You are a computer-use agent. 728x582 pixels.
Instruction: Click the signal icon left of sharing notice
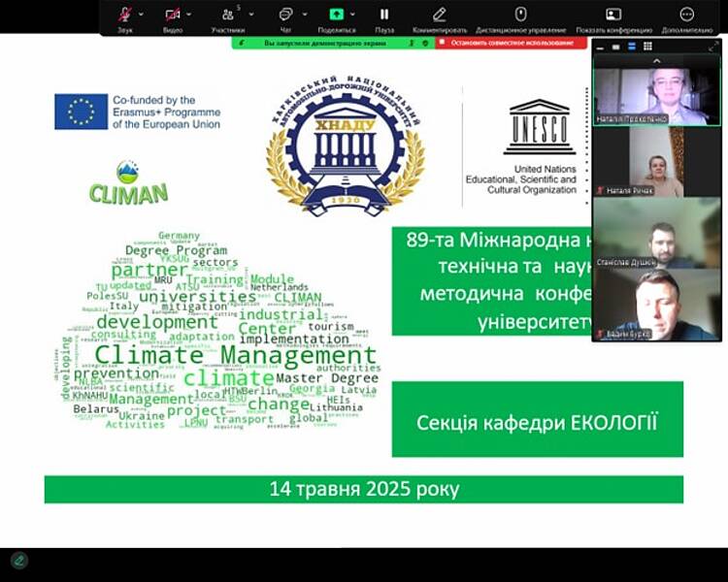click(242, 43)
